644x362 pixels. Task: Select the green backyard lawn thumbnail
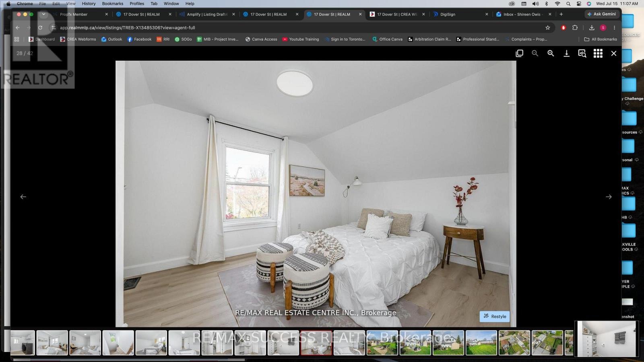click(x=481, y=343)
